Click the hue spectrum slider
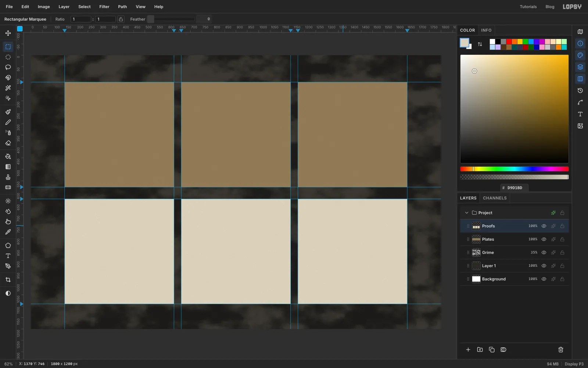The width and height of the screenshot is (588, 368). (x=514, y=169)
